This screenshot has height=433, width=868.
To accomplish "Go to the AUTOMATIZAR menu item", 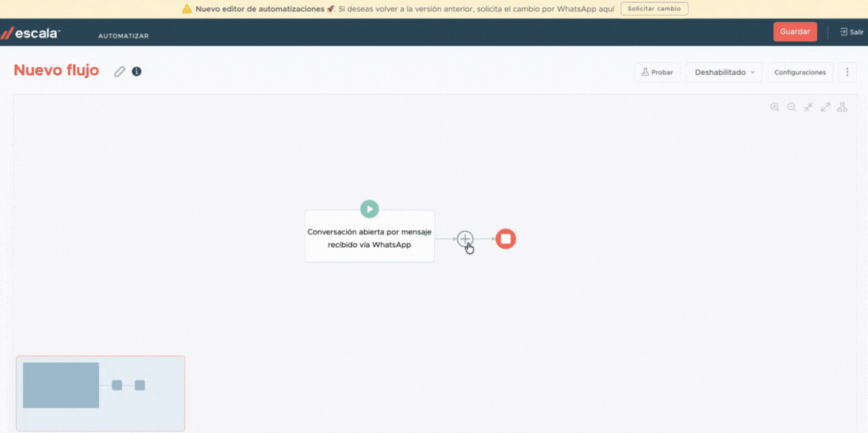I will [x=123, y=35].
